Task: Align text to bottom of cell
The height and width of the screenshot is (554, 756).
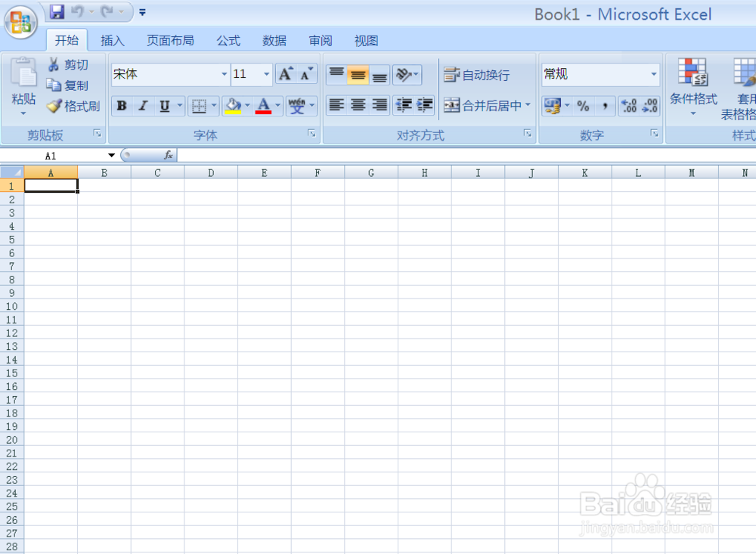Action: point(380,75)
